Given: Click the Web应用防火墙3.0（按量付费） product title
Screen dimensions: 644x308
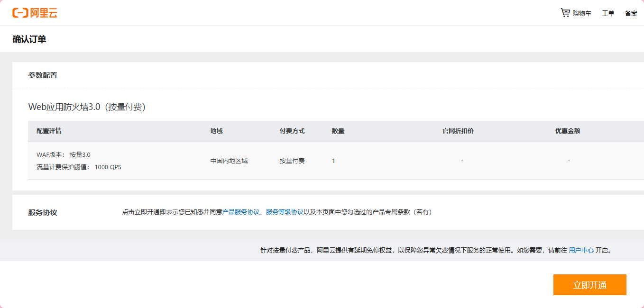Looking at the screenshot, I should tap(87, 107).
